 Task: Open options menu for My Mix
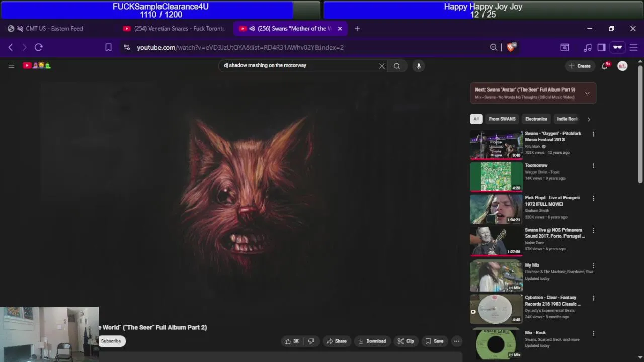click(594, 266)
